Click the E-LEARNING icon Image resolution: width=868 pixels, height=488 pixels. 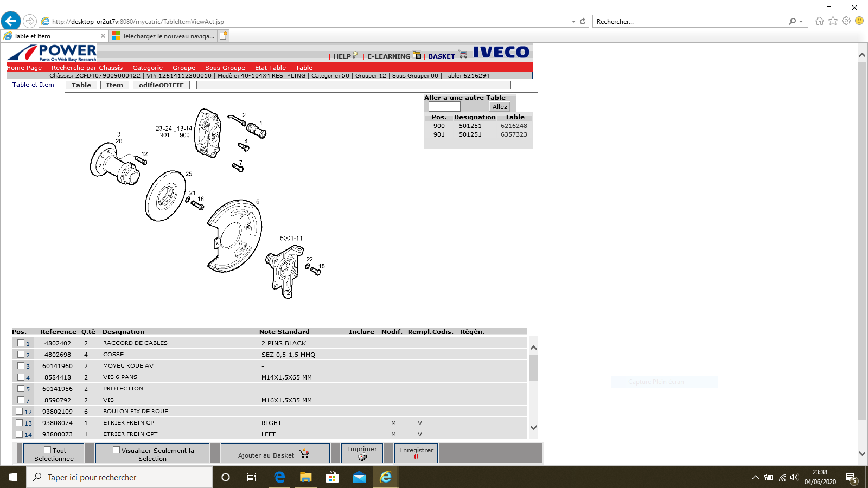pyautogui.click(x=417, y=55)
